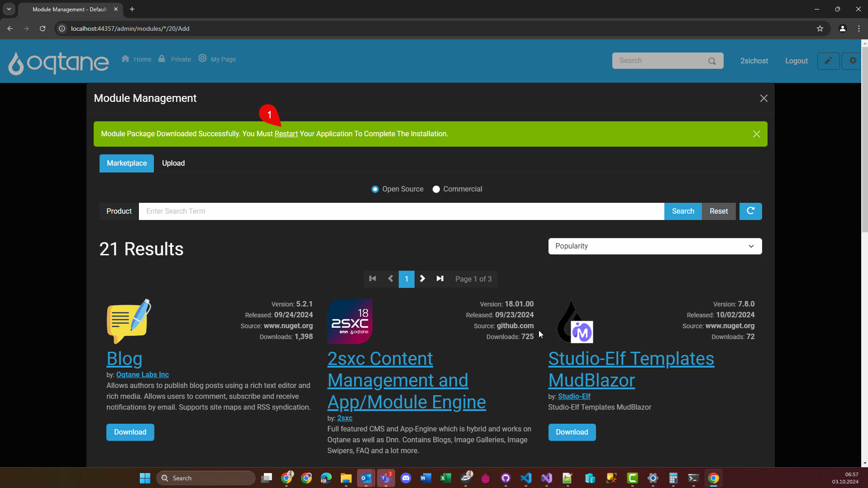Click the Restart link in notification
The image size is (868, 488).
coord(286,134)
